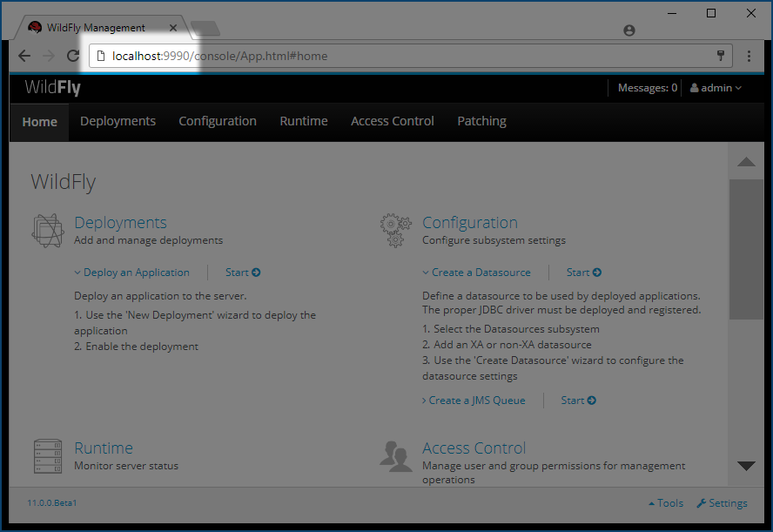Open the Tools dropdown in the footer
Viewport: 773px width, 532px height.
665,502
